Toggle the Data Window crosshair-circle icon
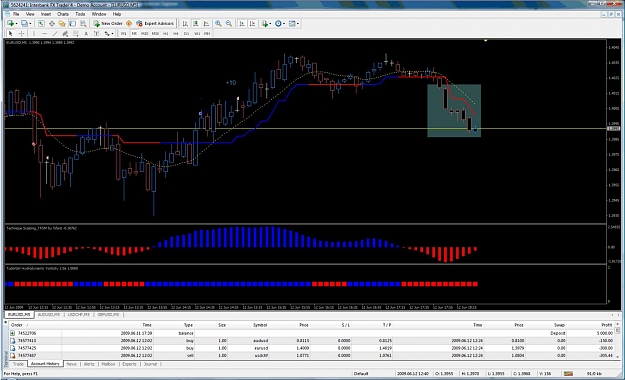The image size is (625, 380). pyautogui.click(x=52, y=24)
